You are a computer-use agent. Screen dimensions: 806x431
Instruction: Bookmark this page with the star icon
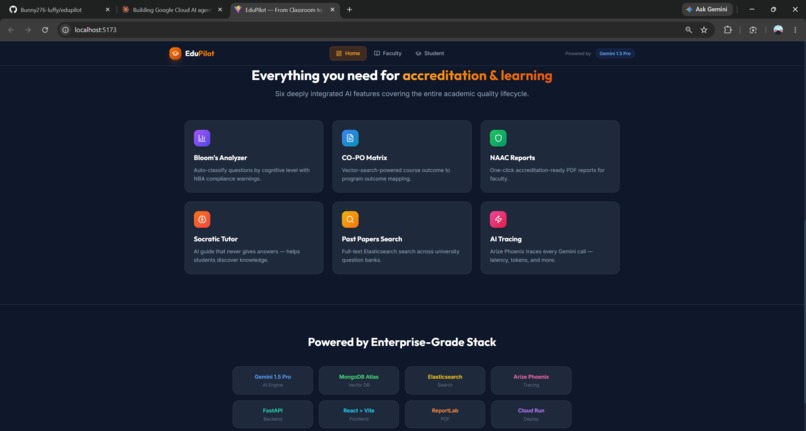[704, 30]
